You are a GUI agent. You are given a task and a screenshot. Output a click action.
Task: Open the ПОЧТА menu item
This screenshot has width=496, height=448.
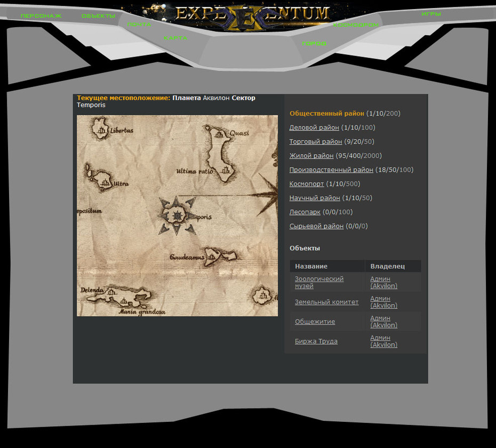point(139,25)
